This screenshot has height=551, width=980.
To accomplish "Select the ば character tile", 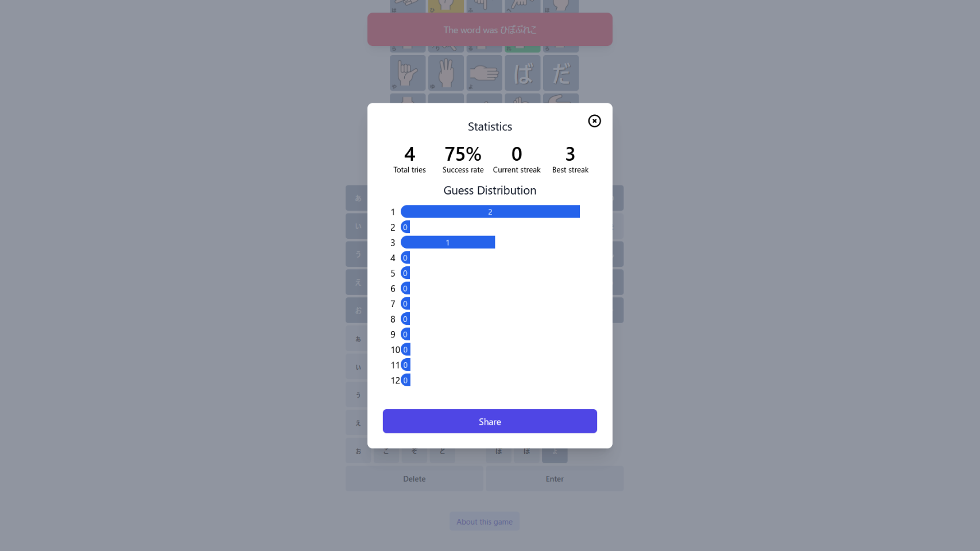I will [x=522, y=73].
